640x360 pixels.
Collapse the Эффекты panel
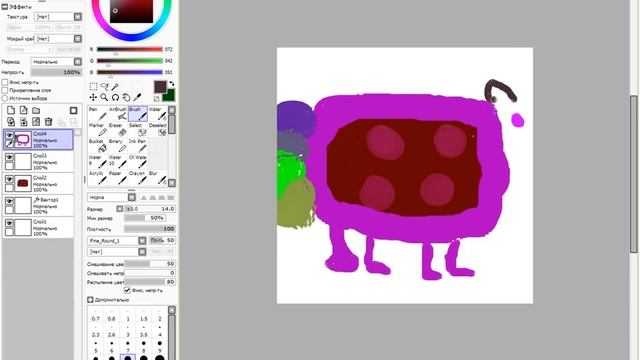pyautogui.click(x=5, y=7)
